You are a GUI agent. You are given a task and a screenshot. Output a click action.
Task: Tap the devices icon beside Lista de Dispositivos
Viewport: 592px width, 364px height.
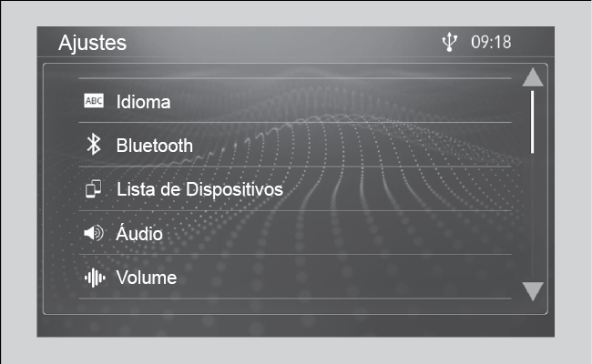click(93, 188)
